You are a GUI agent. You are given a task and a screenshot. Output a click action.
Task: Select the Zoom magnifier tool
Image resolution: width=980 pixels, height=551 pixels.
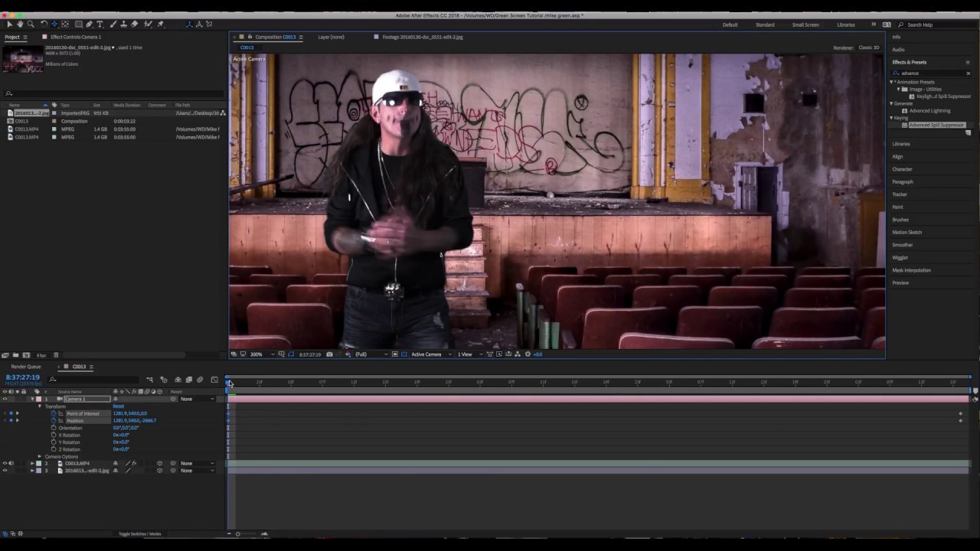pyautogui.click(x=31, y=24)
